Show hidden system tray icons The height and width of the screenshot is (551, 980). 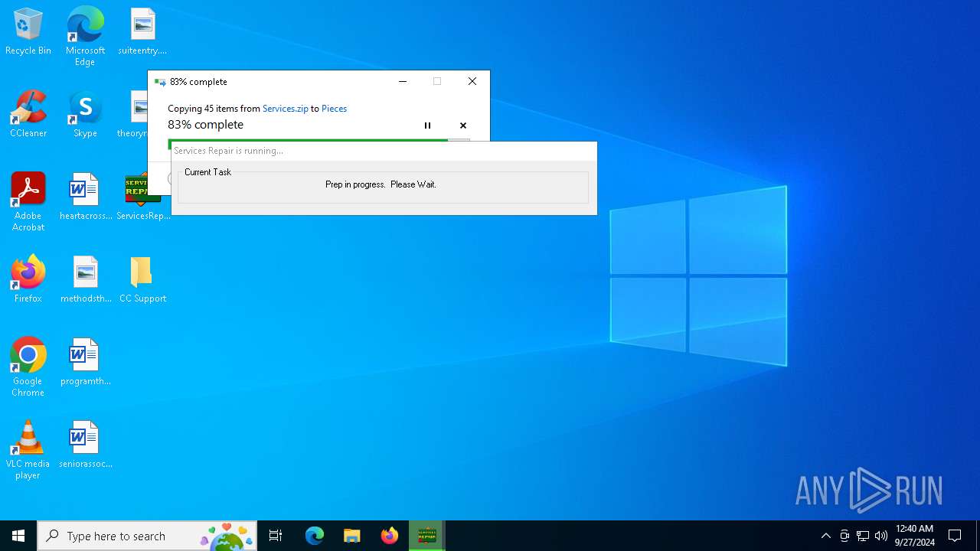[x=825, y=536]
